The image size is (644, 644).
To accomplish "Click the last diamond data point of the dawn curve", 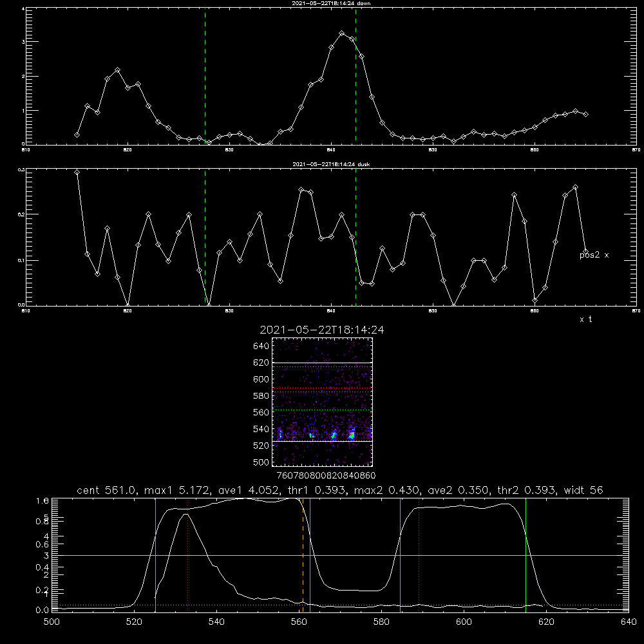I will [x=585, y=114].
